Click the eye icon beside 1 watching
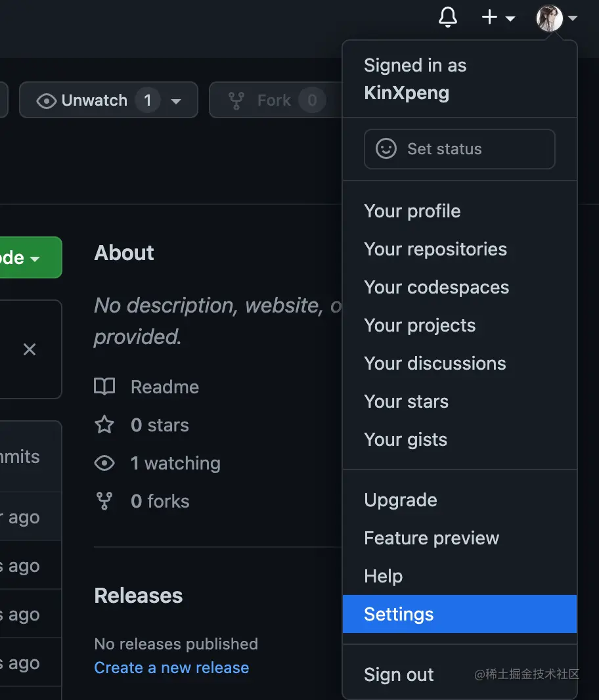This screenshot has height=700, width=599. (x=104, y=463)
